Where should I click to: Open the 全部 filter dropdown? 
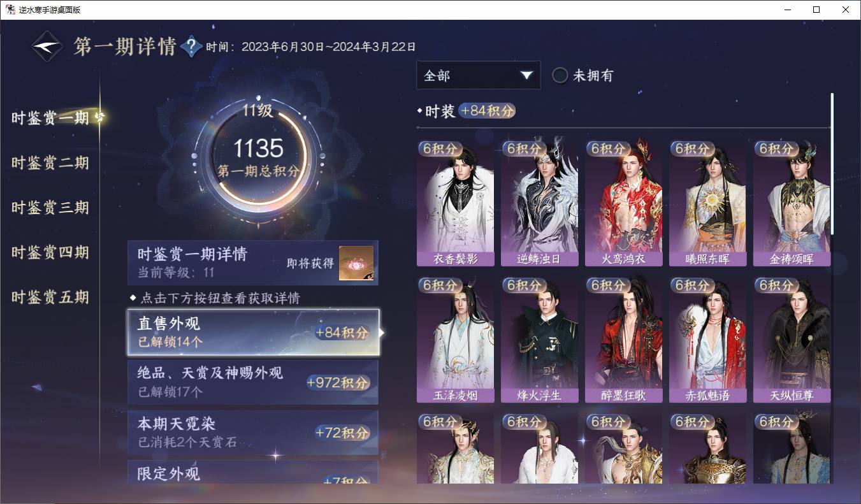click(478, 75)
